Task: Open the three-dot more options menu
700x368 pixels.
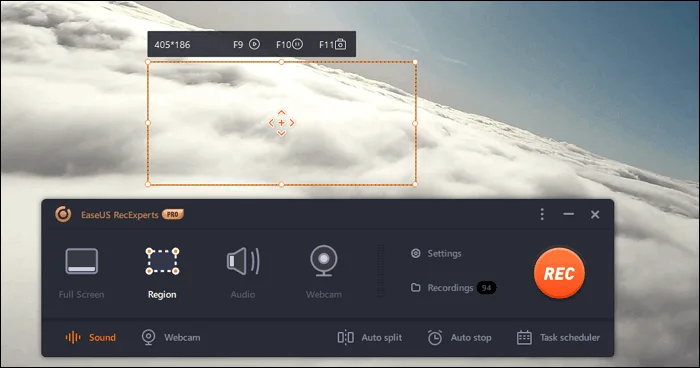Action: (x=542, y=214)
